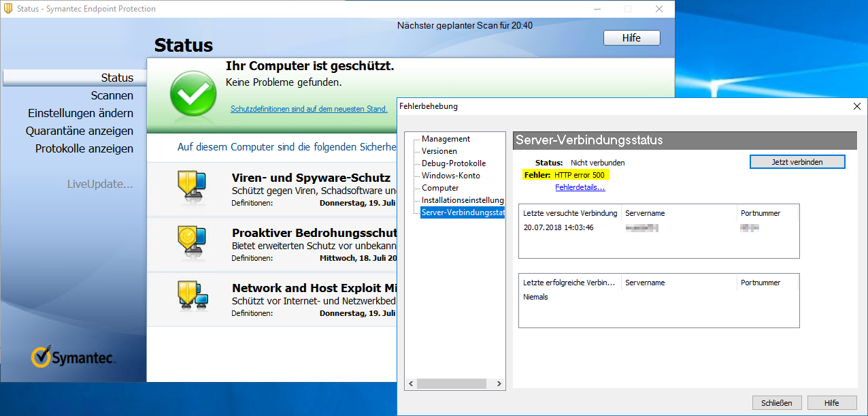Select Computer in troubleshooting tree
868x416 pixels.
tap(440, 188)
